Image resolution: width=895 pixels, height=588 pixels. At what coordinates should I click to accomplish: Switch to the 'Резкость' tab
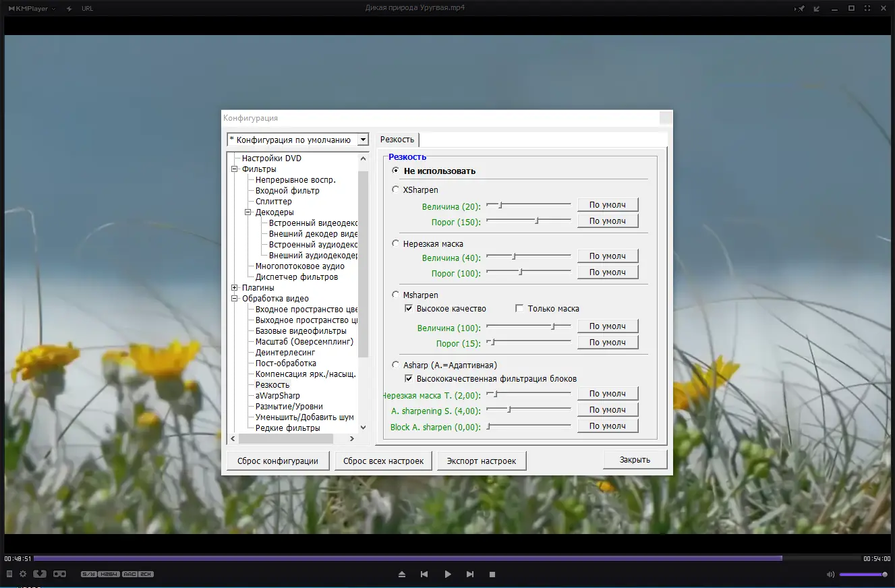(397, 140)
